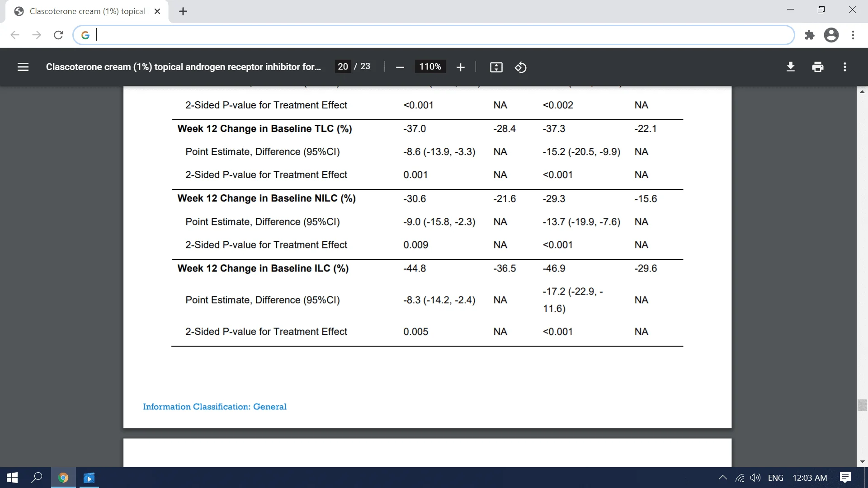Image resolution: width=868 pixels, height=488 pixels.
Task: Go back to previous page
Action: [x=15, y=35]
